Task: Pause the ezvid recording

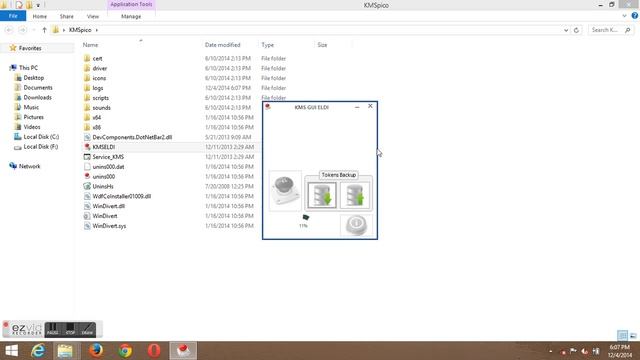Action: (x=52, y=329)
